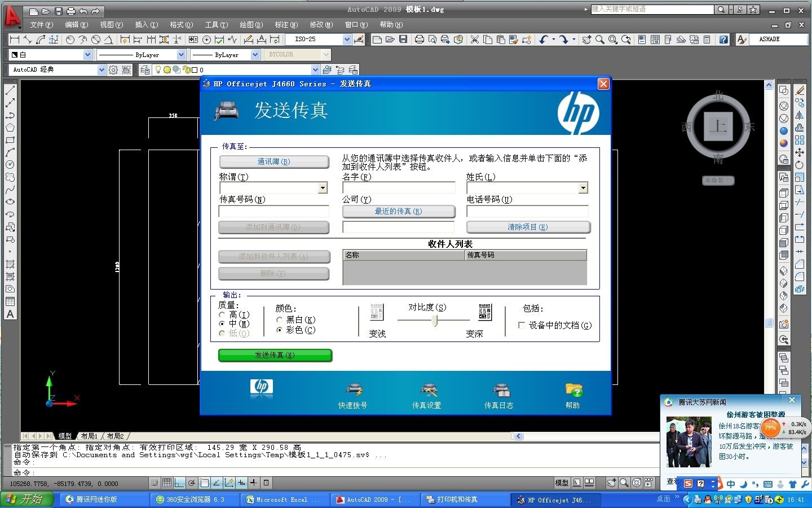
Task: Click the AutoCAD Help question mark icon
Action: click(x=723, y=40)
